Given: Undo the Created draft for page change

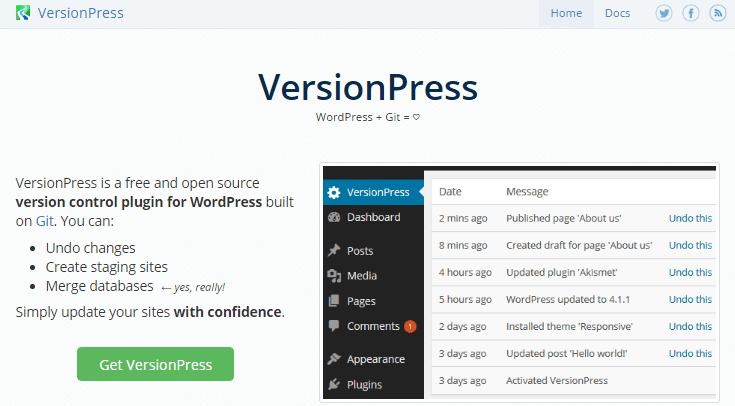Looking at the screenshot, I should tap(690, 245).
